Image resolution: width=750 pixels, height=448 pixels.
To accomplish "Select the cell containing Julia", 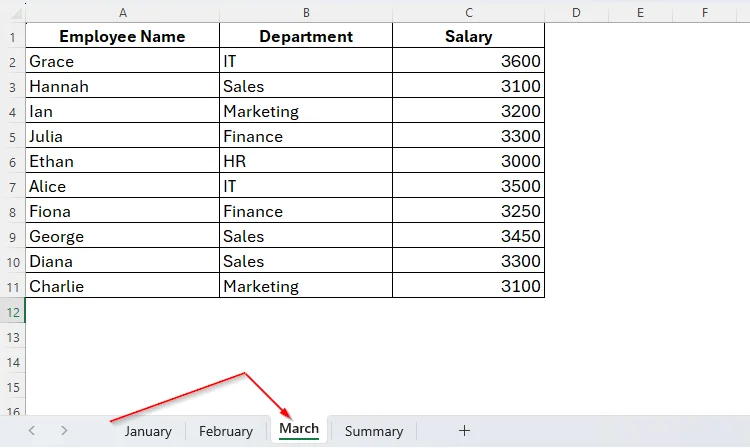I will click(x=122, y=136).
